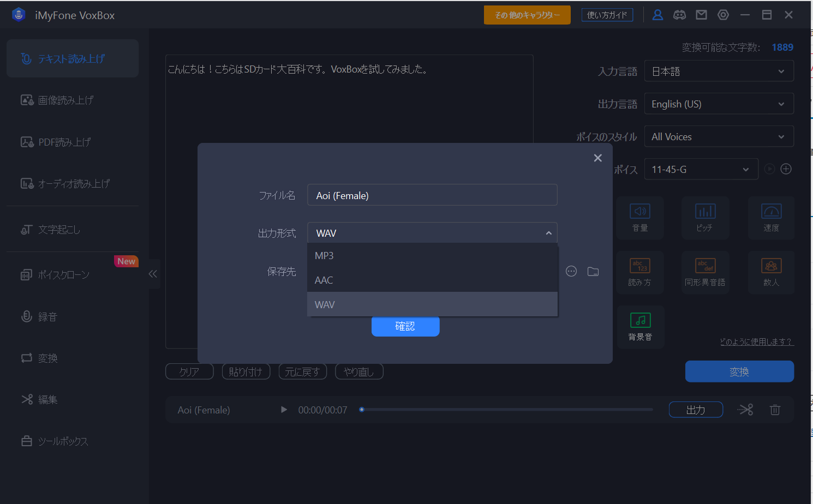The width and height of the screenshot is (813, 504).
Task: Click the audio playback progress slider
Action: [506, 410]
